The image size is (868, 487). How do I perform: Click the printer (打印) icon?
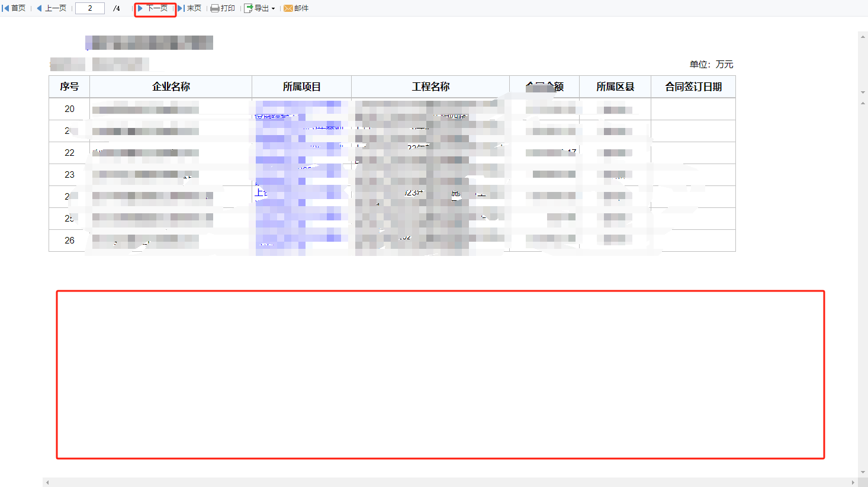tap(215, 8)
